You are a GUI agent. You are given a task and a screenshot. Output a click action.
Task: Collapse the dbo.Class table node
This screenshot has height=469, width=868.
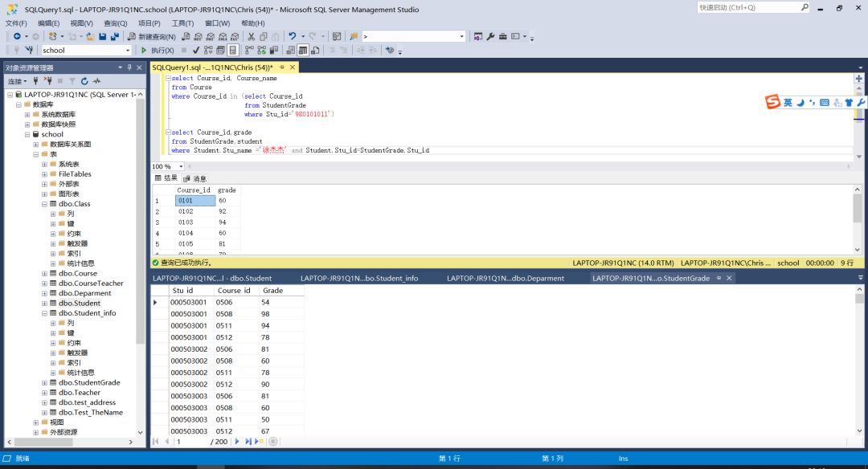click(44, 204)
